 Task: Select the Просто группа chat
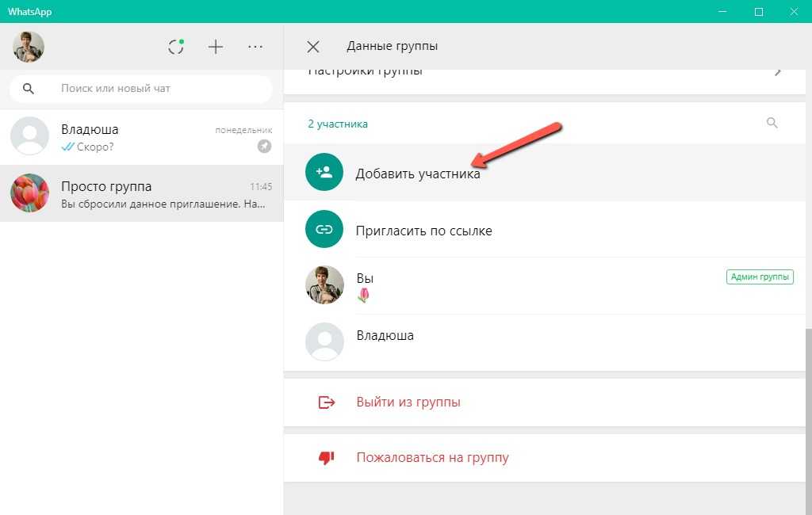pos(141,193)
